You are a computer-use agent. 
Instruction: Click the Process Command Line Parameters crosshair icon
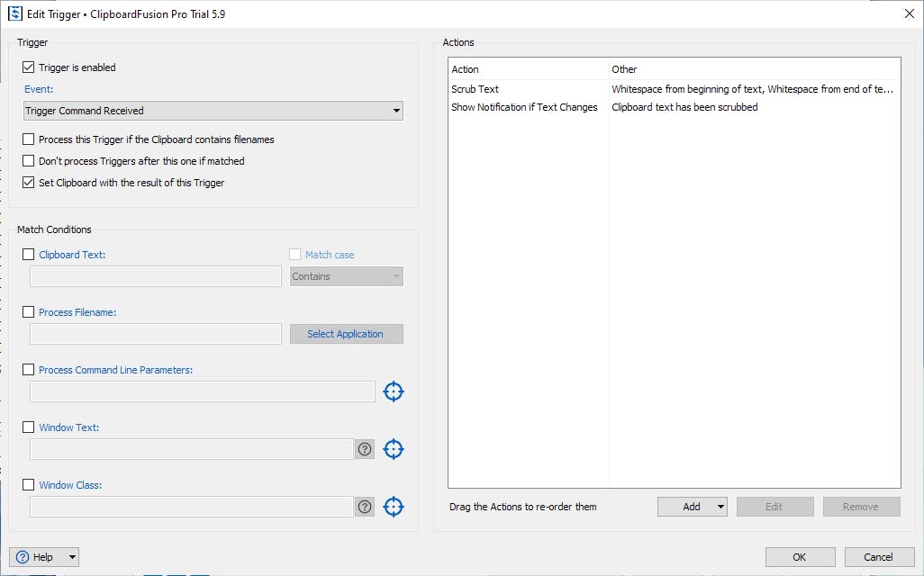click(394, 391)
